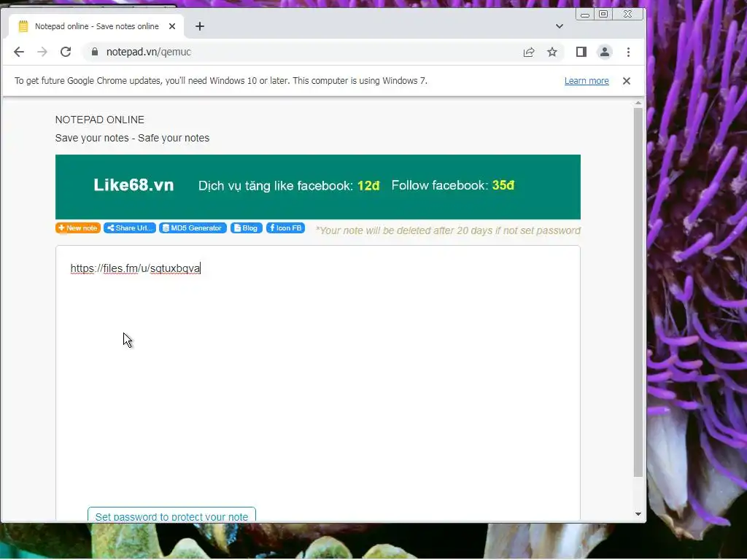Click the files.fm URL text in note
Screen dimensions: 747x560
135,268
